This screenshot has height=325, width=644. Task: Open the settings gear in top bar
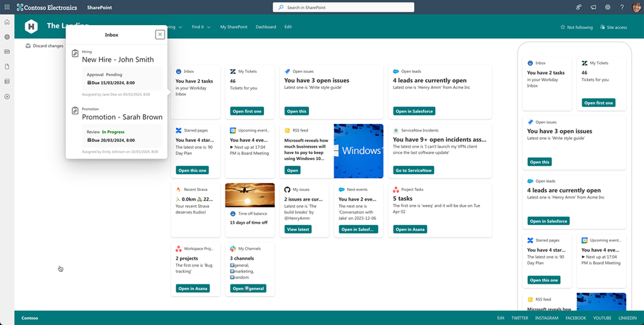pos(607,7)
